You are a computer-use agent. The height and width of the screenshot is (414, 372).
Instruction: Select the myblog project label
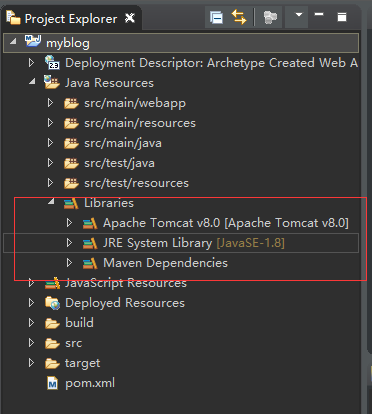tap(68, 43)
